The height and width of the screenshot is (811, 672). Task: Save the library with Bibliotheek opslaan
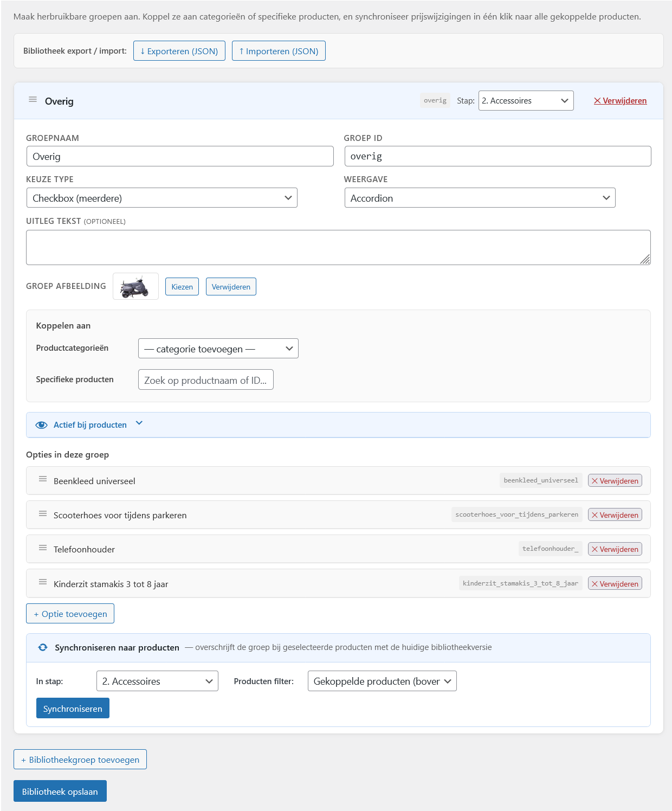[x=60, y=791]
